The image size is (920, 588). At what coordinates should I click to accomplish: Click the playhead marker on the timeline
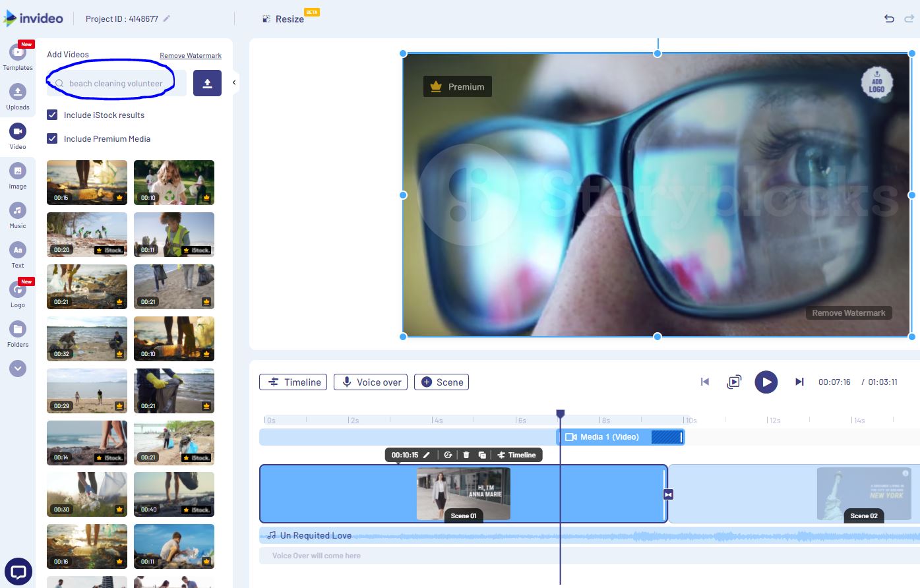point(561,413)
